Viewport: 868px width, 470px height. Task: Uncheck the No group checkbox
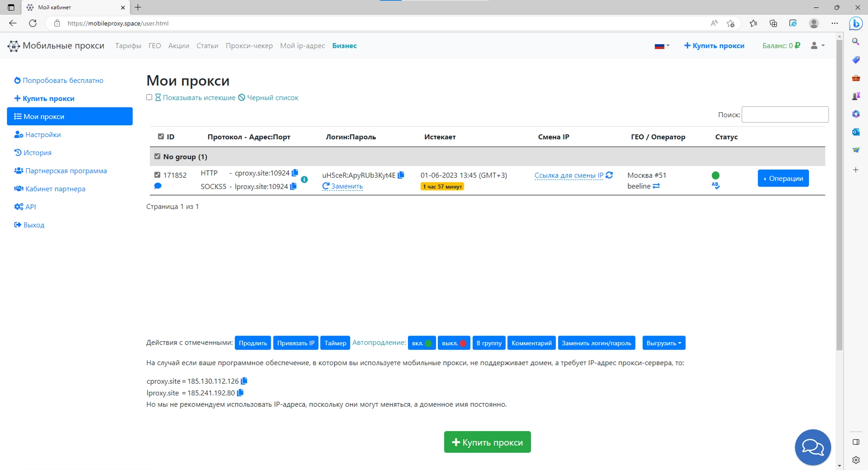pyautogui.click(x=157, y=156)
